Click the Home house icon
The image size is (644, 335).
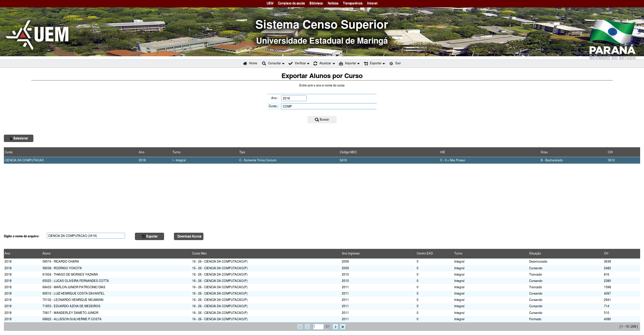pos(245,64)
